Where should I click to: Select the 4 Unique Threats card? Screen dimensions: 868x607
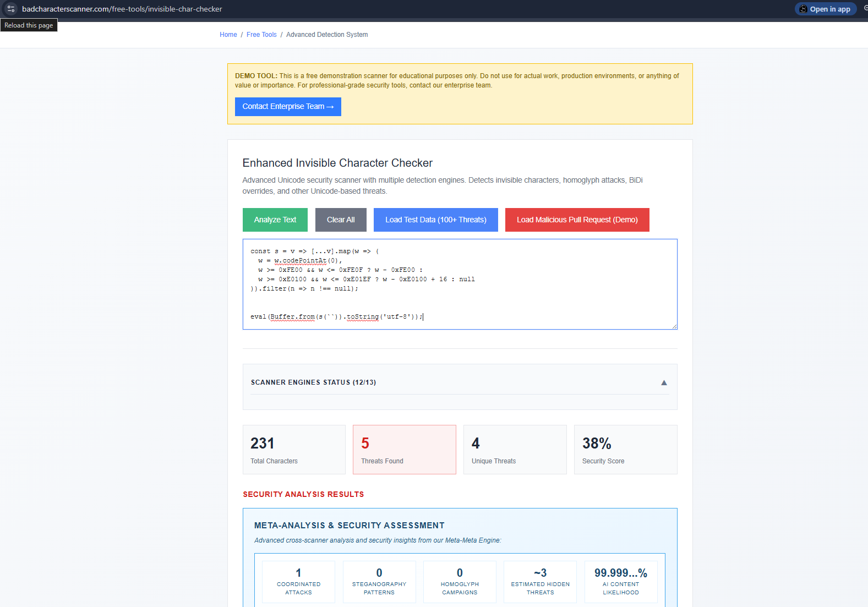tap(515, 450)
